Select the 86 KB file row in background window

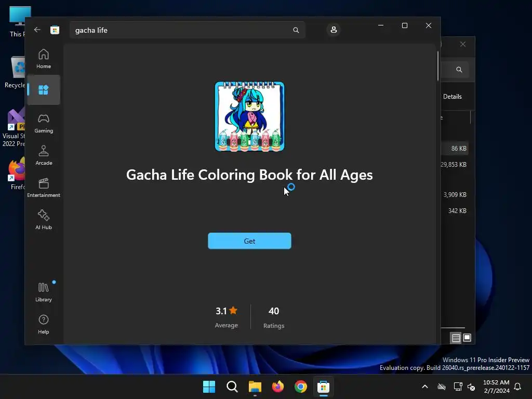[x=455, y=148]
